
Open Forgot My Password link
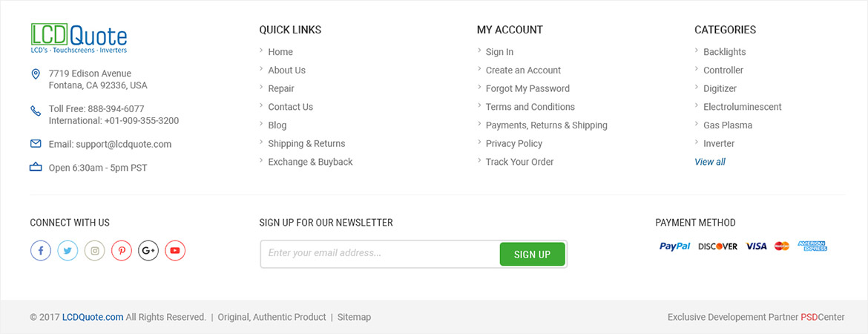point(527,88)
